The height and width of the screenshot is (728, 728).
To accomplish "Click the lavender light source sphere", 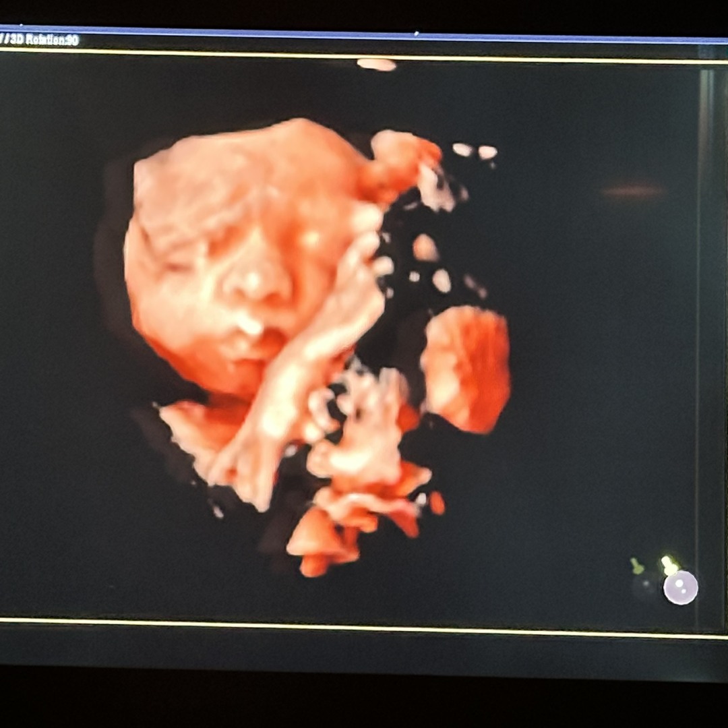I will coord(680,587).
